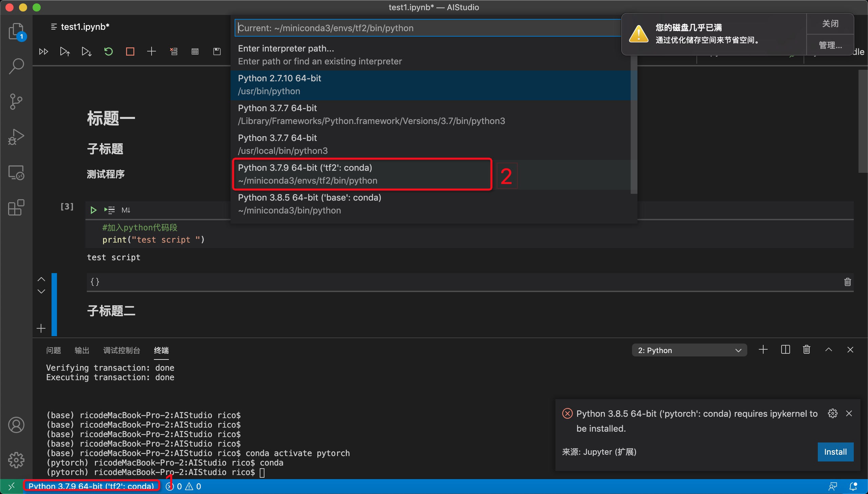Click the 子标题二 markdown heading
This screenshot has height=494, width=868.
pos(111,310)
